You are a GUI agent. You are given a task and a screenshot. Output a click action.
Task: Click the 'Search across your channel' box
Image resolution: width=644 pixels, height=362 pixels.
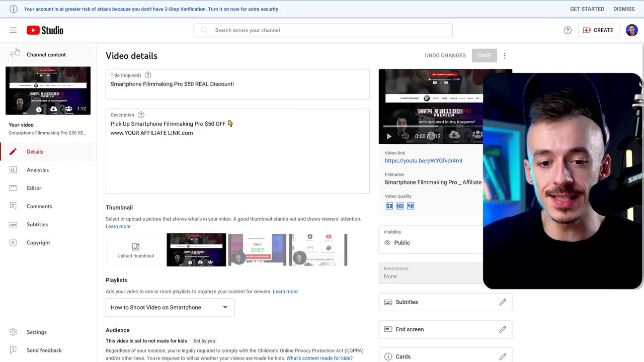coord(323,30)
